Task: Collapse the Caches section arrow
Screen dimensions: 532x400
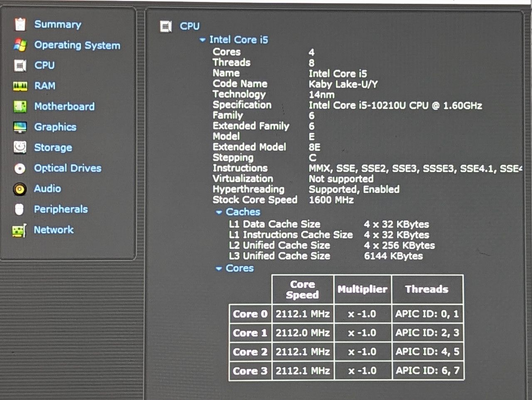Action: 219,212
